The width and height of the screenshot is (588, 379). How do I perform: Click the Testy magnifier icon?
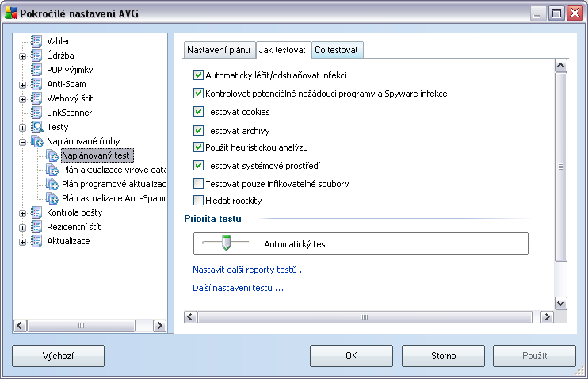tap(37, 127)
